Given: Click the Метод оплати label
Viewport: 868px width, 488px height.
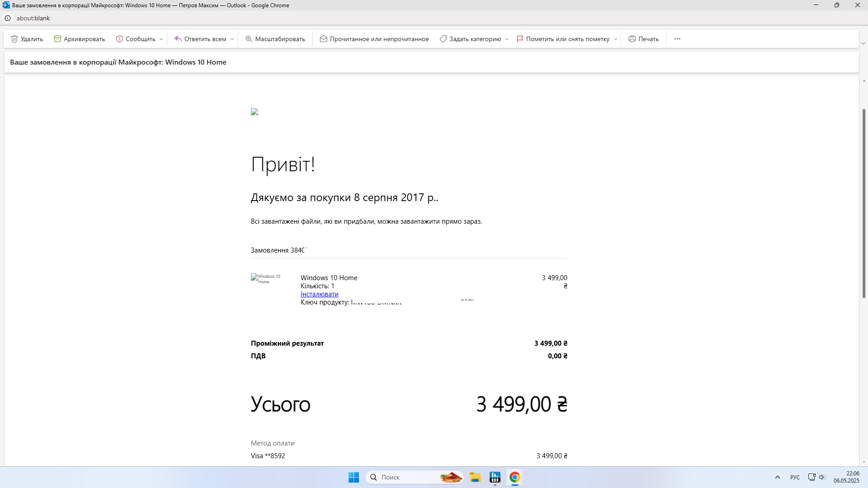Looking at the screenshot, I should tap(273, 443).
